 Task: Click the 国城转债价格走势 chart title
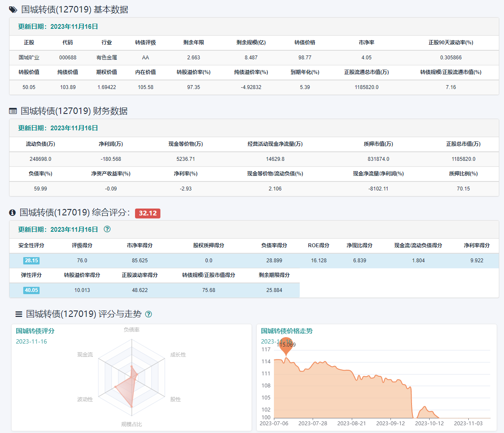[x=287, y=331]
